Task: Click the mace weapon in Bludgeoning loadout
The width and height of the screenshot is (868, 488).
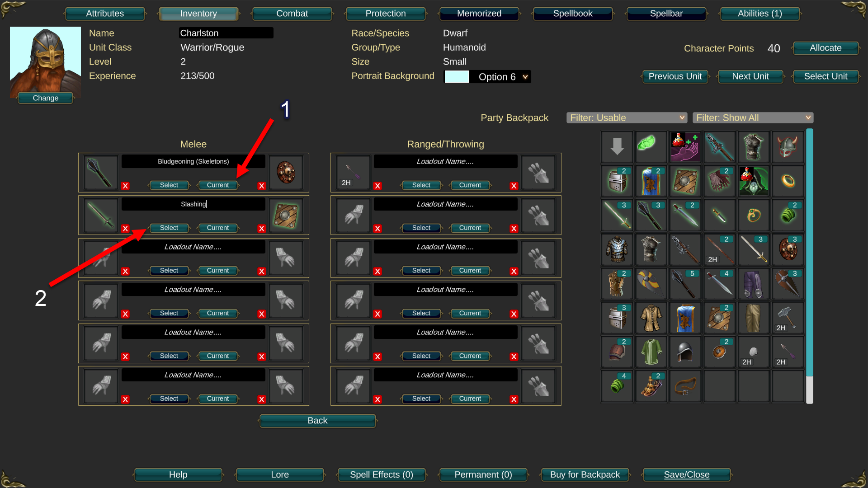Action: click(101, 173)
